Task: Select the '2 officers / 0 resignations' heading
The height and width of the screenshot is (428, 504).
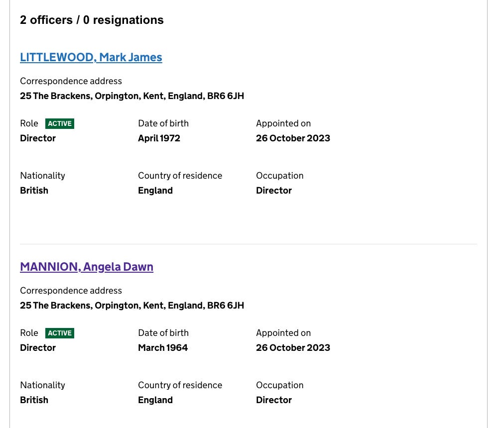Action: (92, 20)
